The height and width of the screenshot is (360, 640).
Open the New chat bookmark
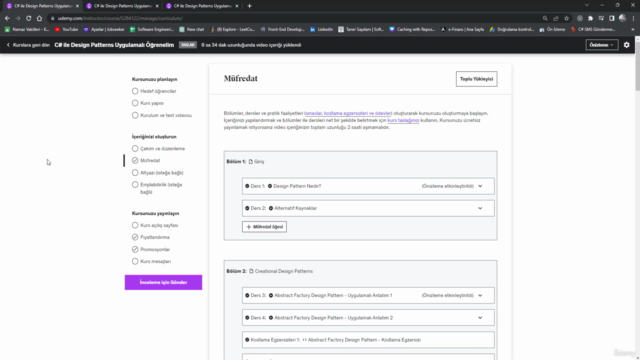[x=191, y=29]
